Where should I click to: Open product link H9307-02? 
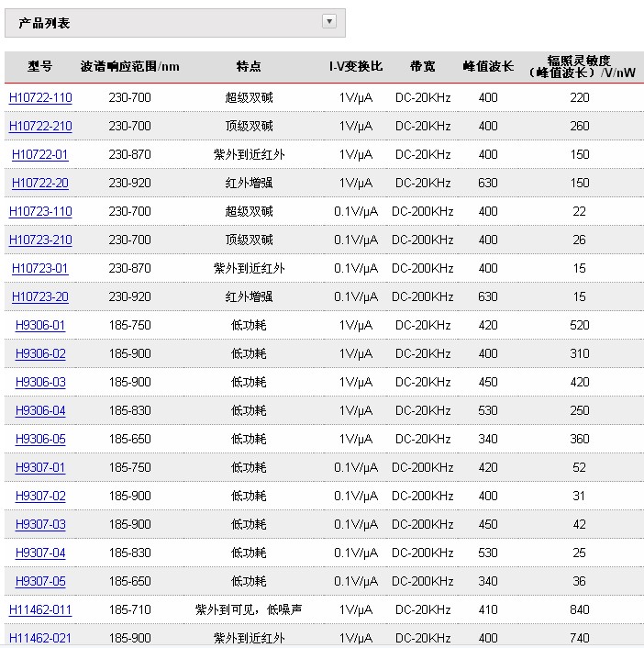click(40, 496)
